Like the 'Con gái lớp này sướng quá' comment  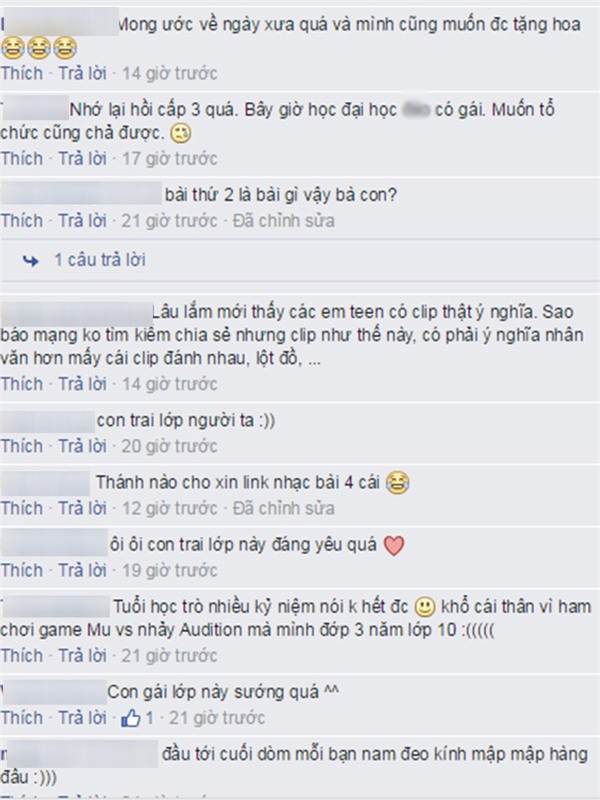(x=21, y=718)
